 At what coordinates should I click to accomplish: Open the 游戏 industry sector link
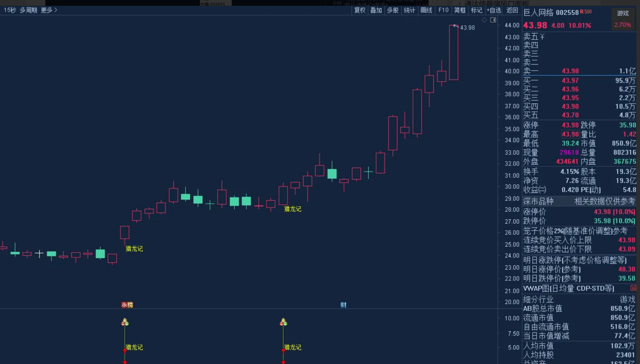(x=623, y=13)
